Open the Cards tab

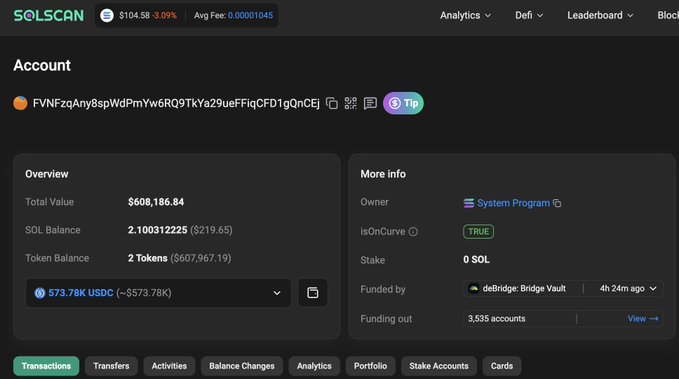pos(502,366)
